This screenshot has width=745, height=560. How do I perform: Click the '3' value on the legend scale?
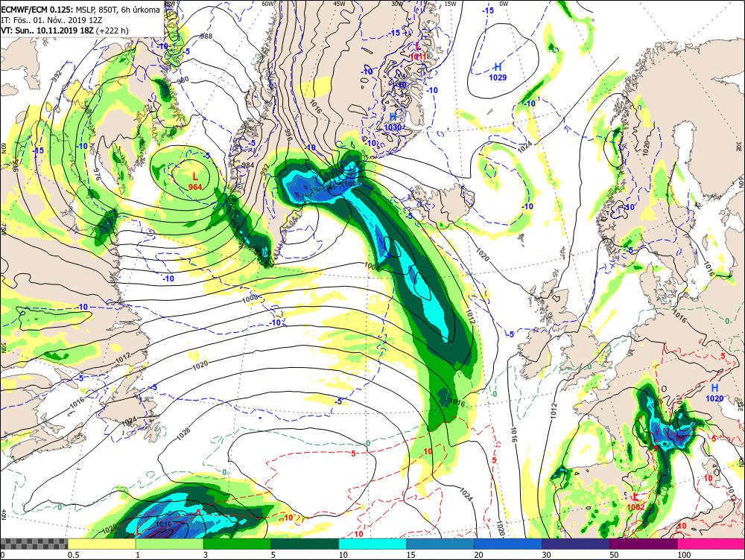click(206, 555)
